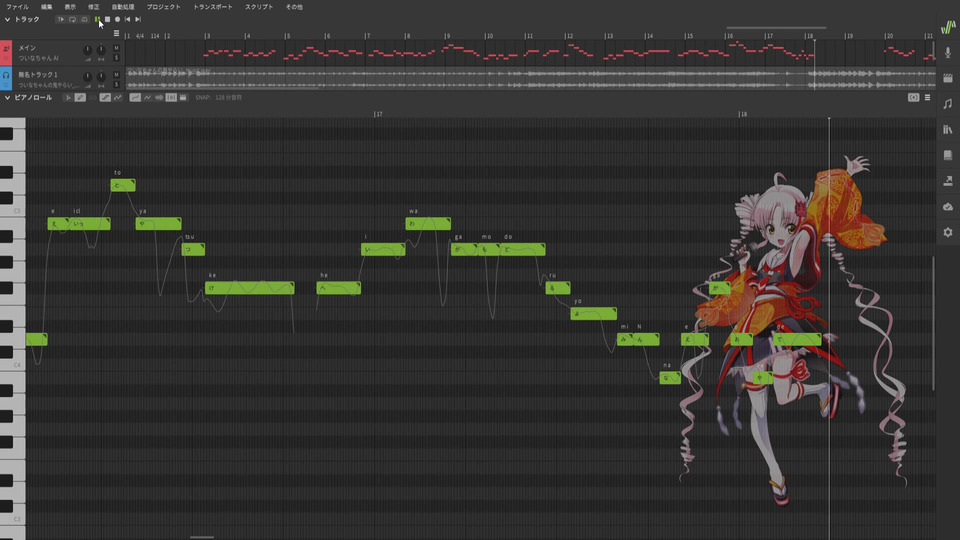Select the わ note labeled wa

tap(428, 223)
